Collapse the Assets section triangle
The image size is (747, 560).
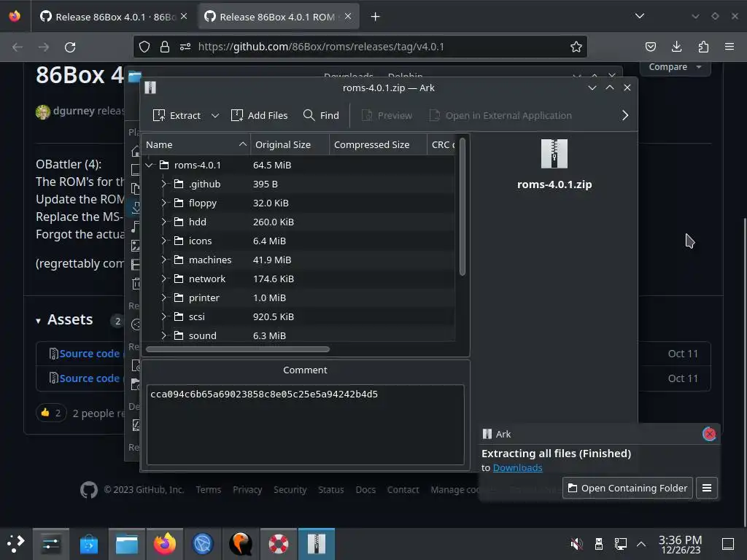[x=38, y=321]
